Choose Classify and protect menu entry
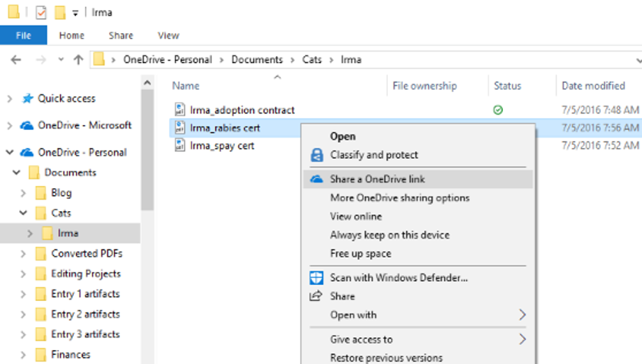642x364 pixels. pyautogui.click(x=374, y=155)
